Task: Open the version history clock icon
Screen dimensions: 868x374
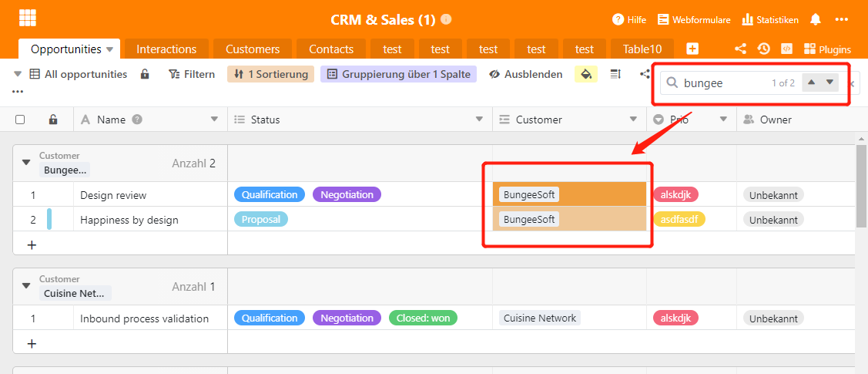Action: pos(763,49)
